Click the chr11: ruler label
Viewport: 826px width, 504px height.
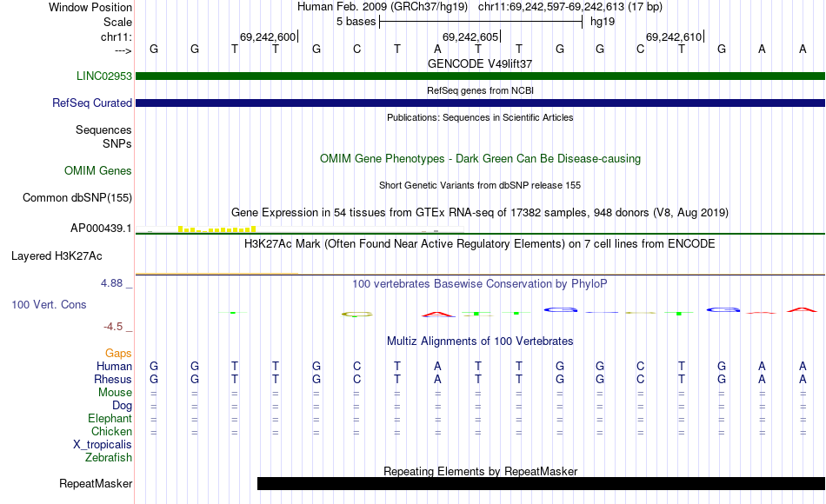[x=117, y=36]
